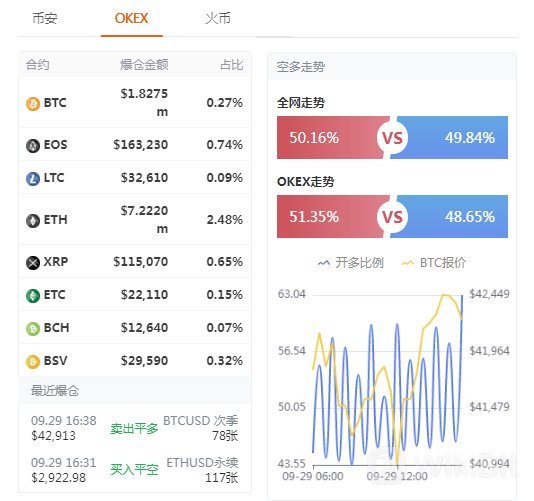Image resolution: width=534 pixels, height=501 pixels.
Task: Select the OKEX tab
Action: [131, 18]
